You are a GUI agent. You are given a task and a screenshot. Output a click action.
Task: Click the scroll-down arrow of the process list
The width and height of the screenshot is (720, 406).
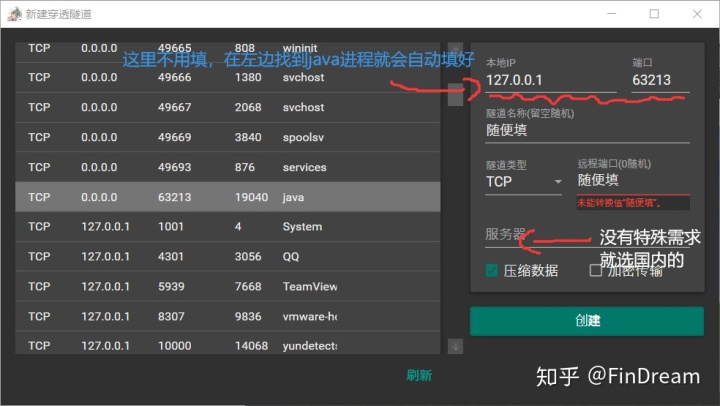coord(455,346)
